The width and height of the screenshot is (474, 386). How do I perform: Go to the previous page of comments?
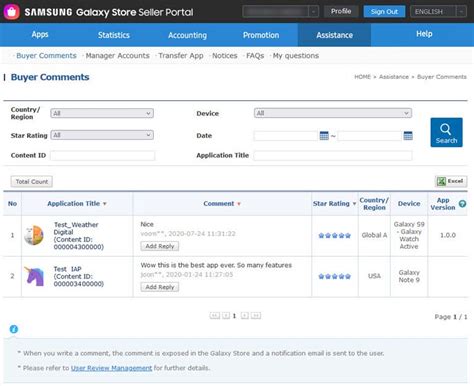(x=226, y=315)
